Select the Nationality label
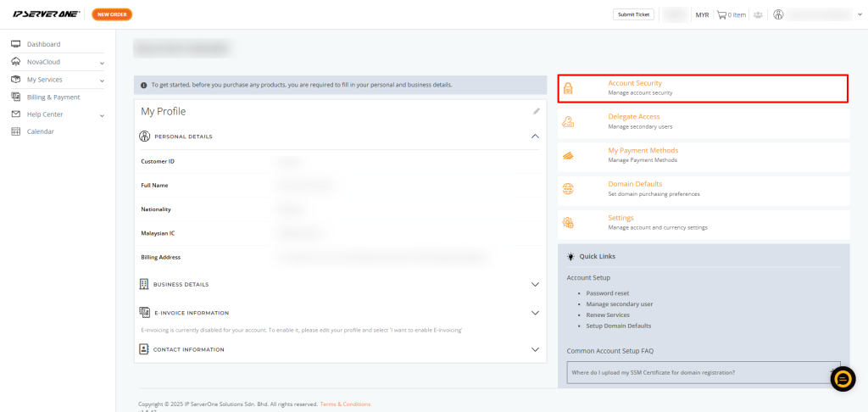The image size is (868, 412). coord(156,209)
